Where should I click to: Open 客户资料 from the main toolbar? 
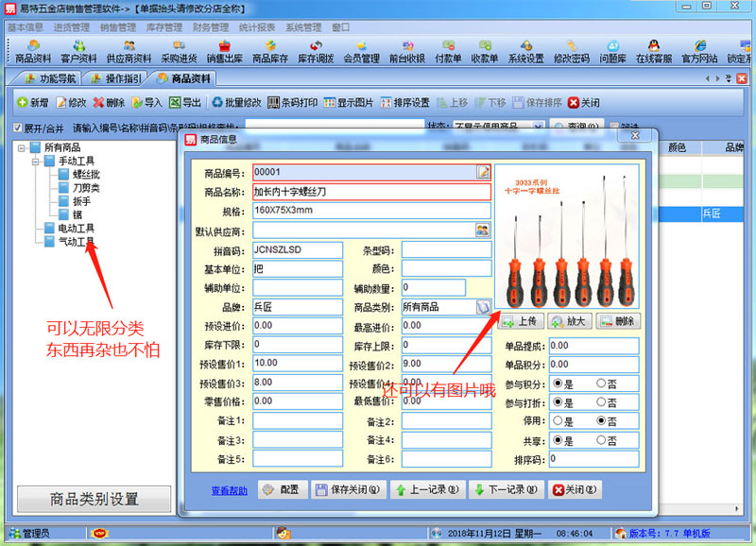pyautogui.click(x=79, y=51)
